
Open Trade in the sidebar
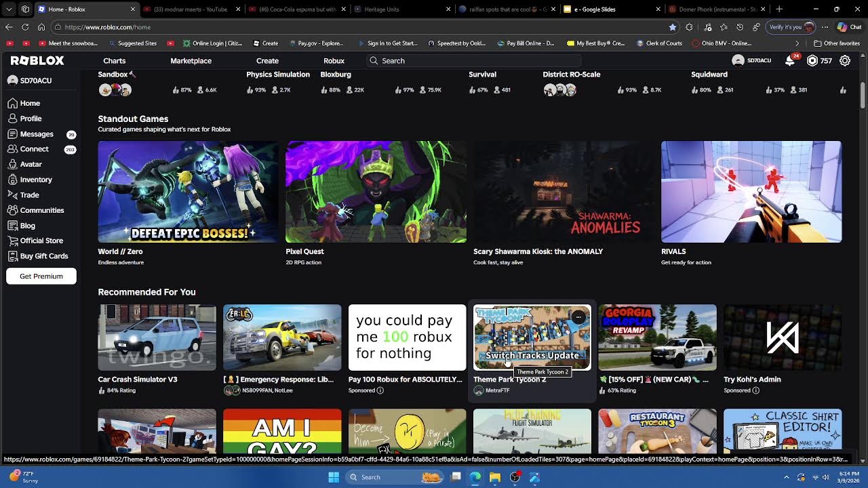(24, 195)
